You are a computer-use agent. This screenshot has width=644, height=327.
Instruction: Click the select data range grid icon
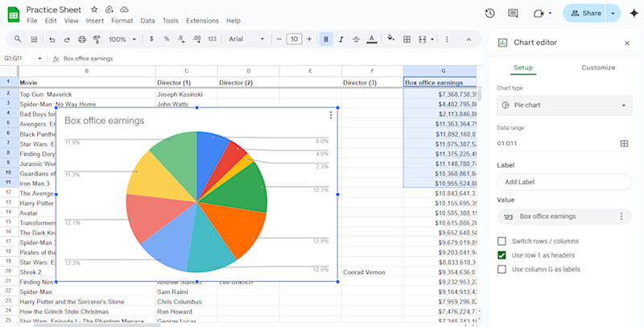click(624, 143)
